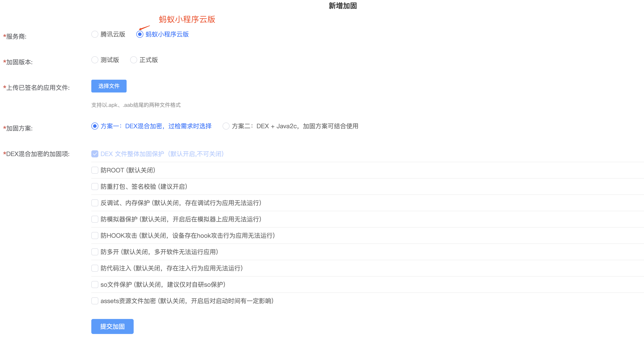Enable the 防HOOK攻击 checkbox
Viewport: 644px width, 347px height.
pos(95,236)
